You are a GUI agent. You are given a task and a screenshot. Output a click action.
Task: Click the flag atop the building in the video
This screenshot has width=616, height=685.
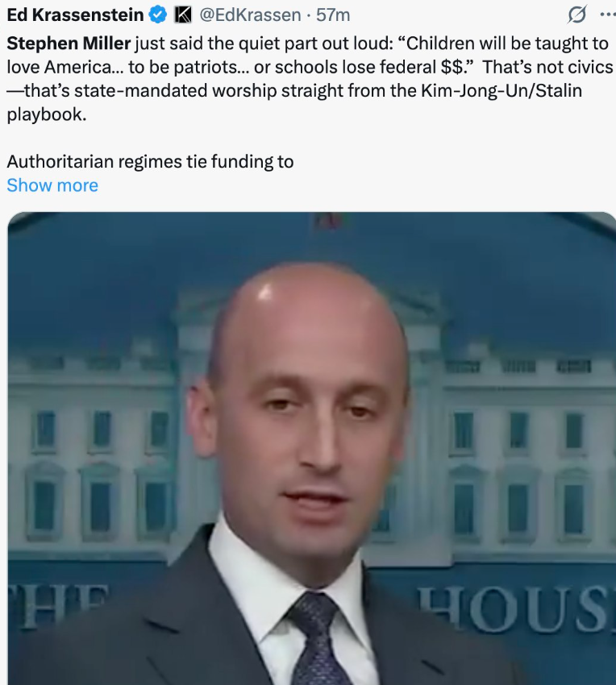point(330,222)
